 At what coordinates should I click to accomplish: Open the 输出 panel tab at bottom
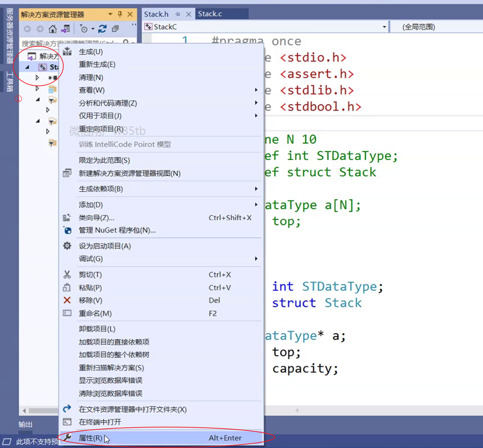25,425
